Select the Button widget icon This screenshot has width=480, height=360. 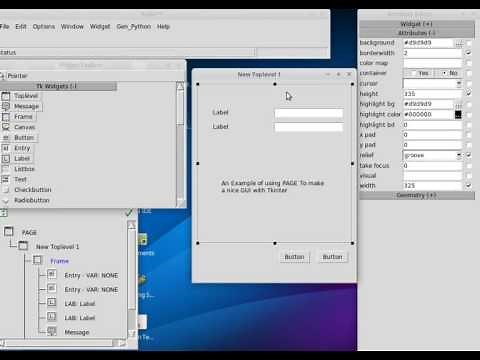(6, 138)
